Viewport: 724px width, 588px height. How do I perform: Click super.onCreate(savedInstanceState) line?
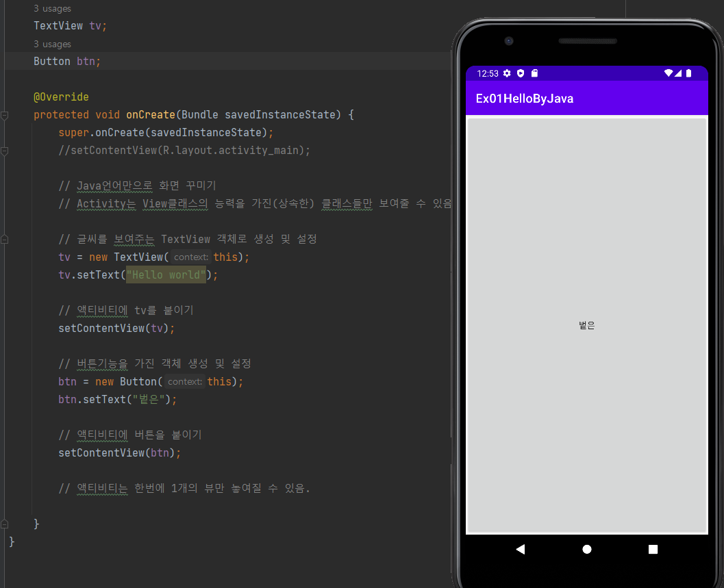(x=166, y=133)
